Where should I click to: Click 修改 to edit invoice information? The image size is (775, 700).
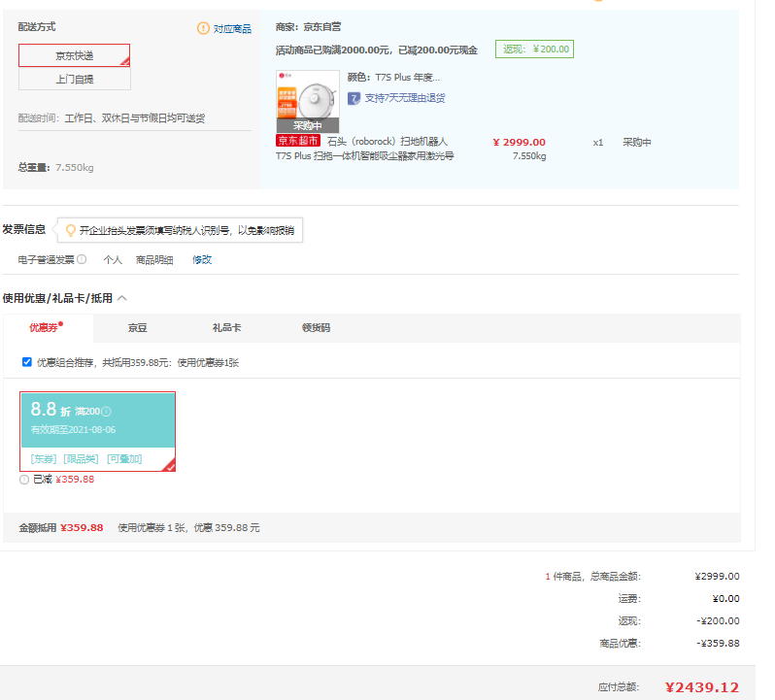[202, 259]
